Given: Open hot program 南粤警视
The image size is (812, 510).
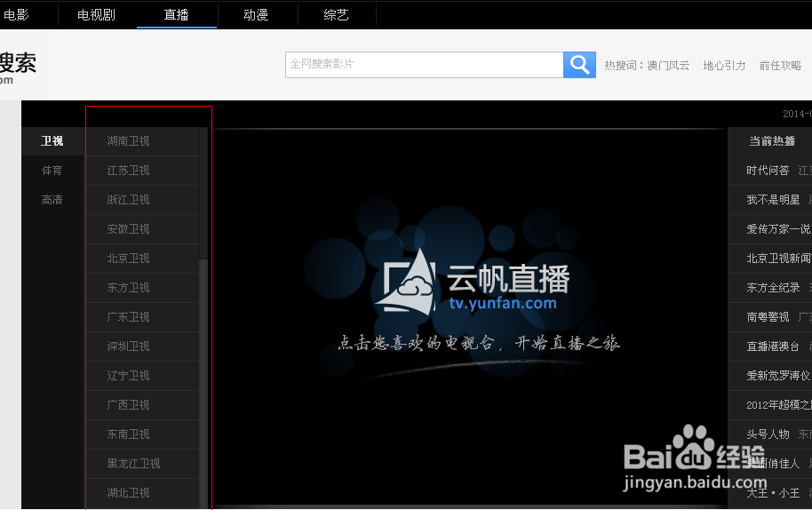Looking at the screenshot, I should point(768,317).
